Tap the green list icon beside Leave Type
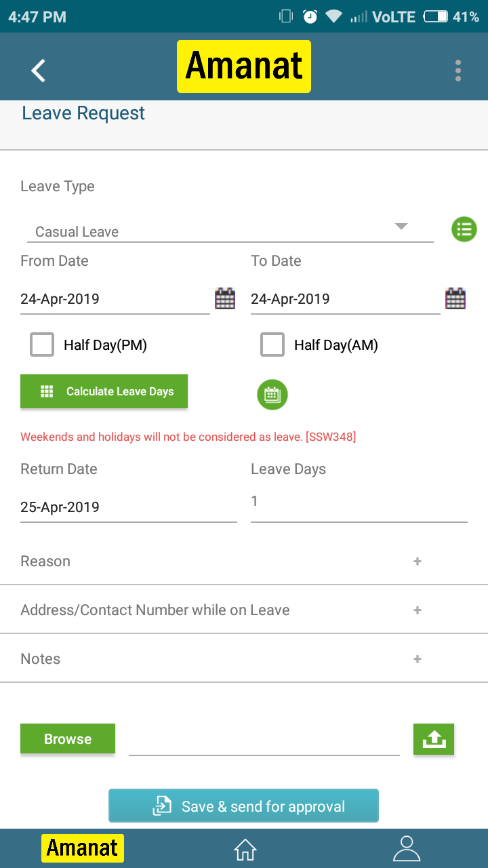The width and height of the screenshot is (488, 868). 464,230
